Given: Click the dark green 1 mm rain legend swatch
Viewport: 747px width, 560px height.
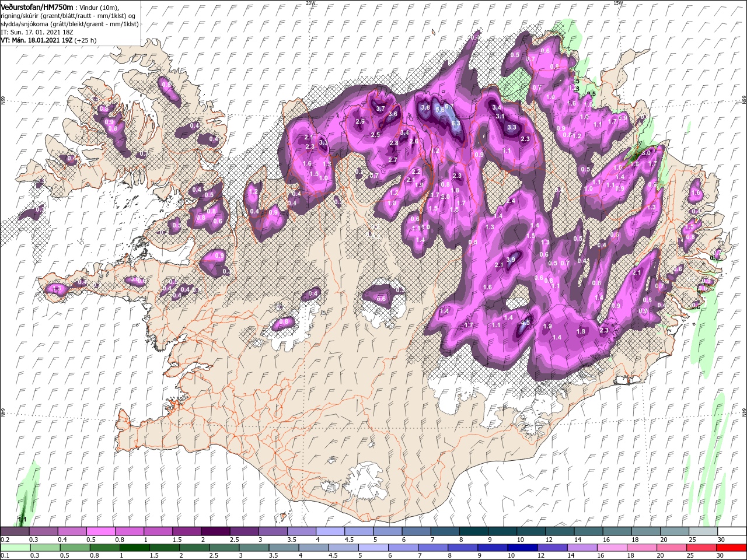Looking at the screenshot, I should (x=134, y=548).
